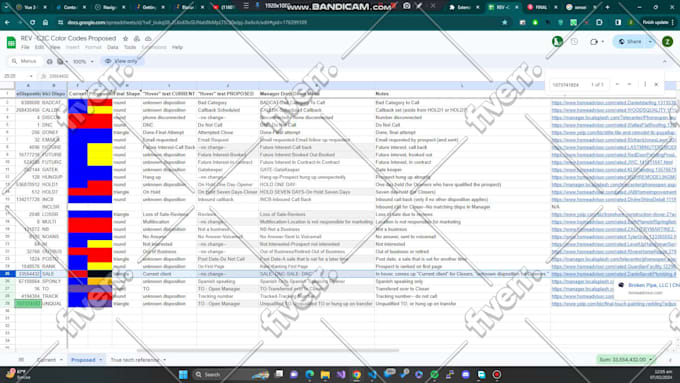This screenshot has width=680, height=383.
Task: Go to next find result arrow
Action: [x=629, y=85]
